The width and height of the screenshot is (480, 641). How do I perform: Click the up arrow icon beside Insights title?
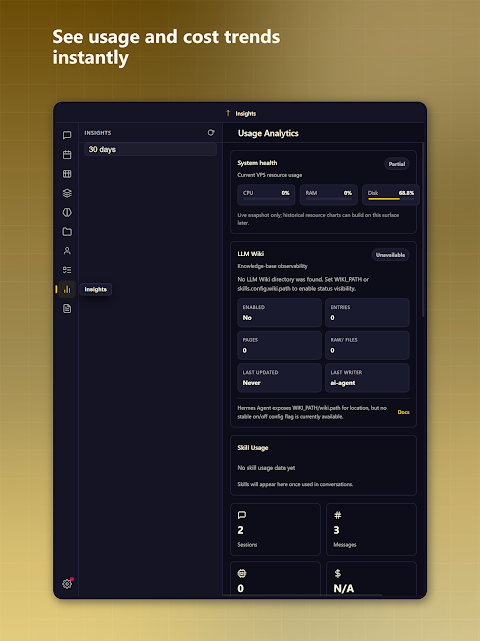[x=228, y=113]
